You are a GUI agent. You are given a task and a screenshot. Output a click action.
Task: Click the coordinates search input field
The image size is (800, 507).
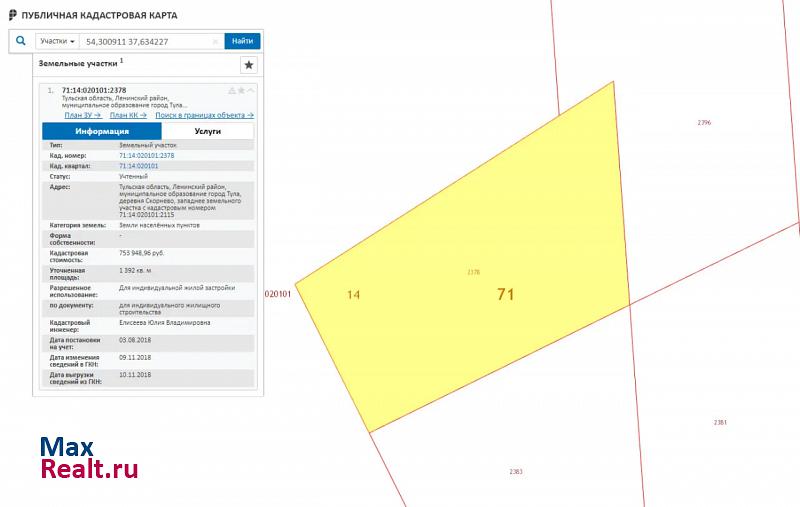pyautogui.click(x=148, y=42)
